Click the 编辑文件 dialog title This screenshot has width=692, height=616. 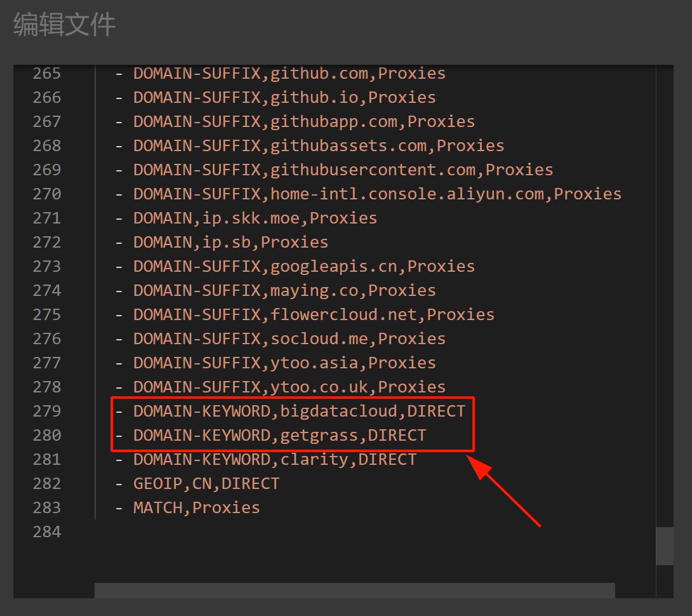tap(64, 24)
